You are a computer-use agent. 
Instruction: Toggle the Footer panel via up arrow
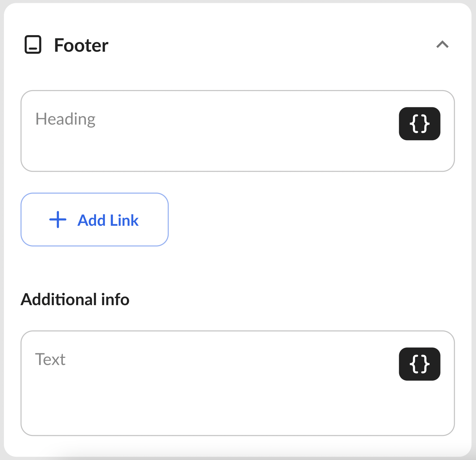(442, 45)
